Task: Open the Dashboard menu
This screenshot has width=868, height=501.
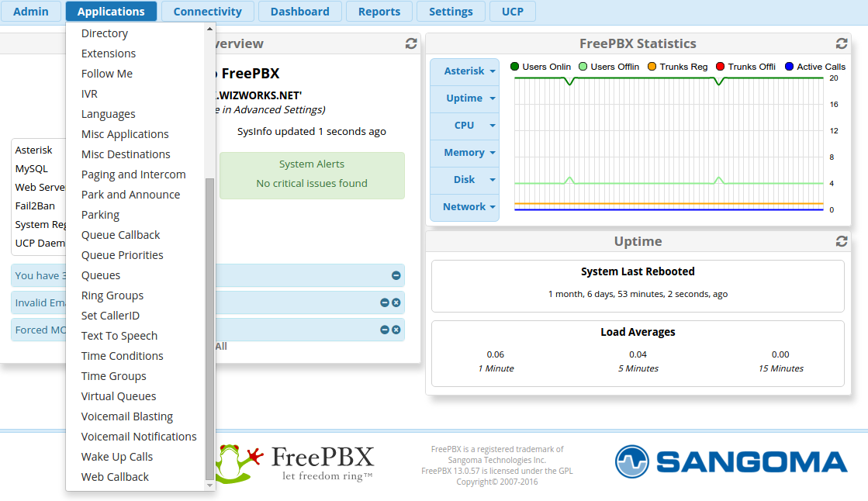Action: pyautogui.click(x=300, y=11)
